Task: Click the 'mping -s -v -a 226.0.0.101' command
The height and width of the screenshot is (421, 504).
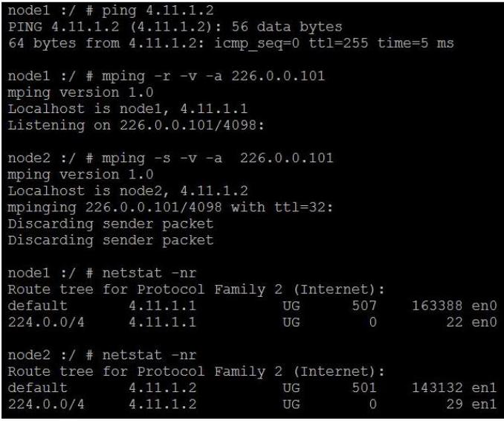Action: [218, 158]
